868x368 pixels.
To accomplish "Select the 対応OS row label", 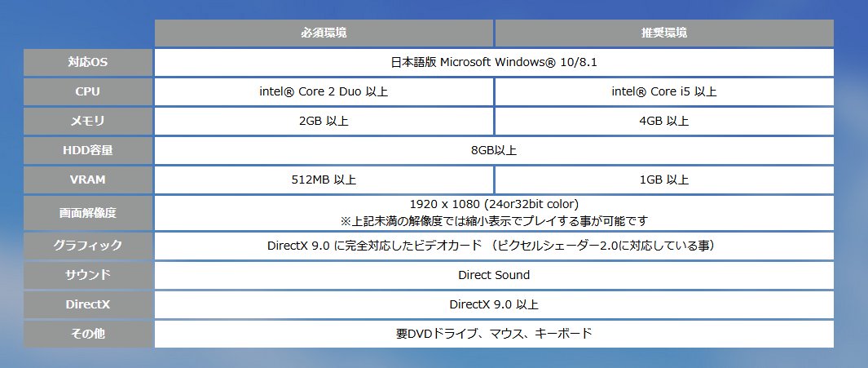I will (88, 63).
